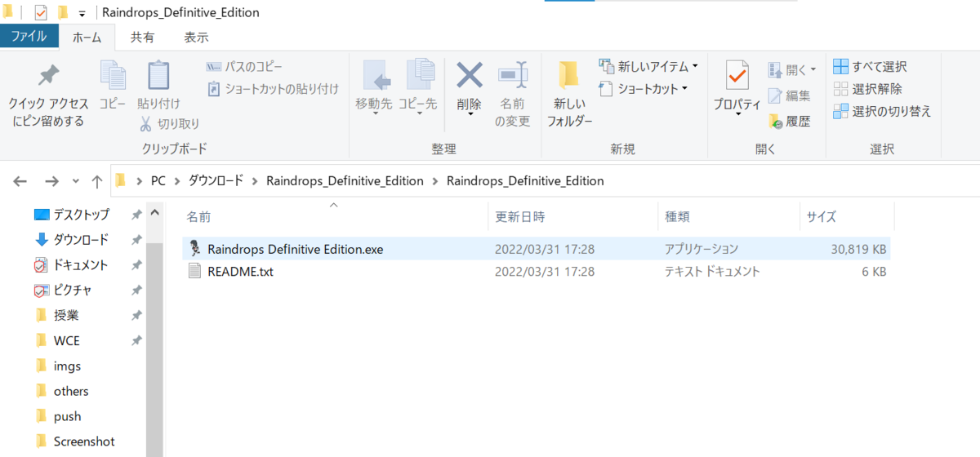Image resolution: width=980 pixels, height=457 pixels.
Task: Select Raindrops Definitive Edition.exe file
Action: [x=295, y=249]
